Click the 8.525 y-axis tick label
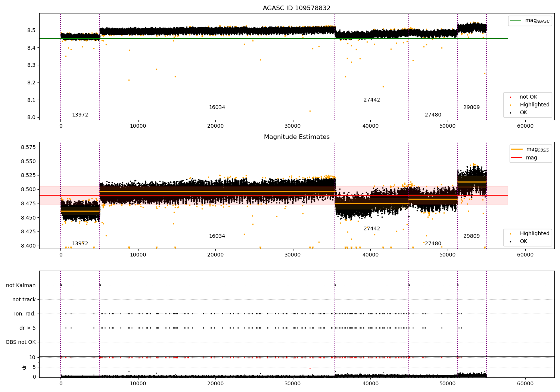Image resolution: width=560 pixels, height=392 pixels. [28, 175]
